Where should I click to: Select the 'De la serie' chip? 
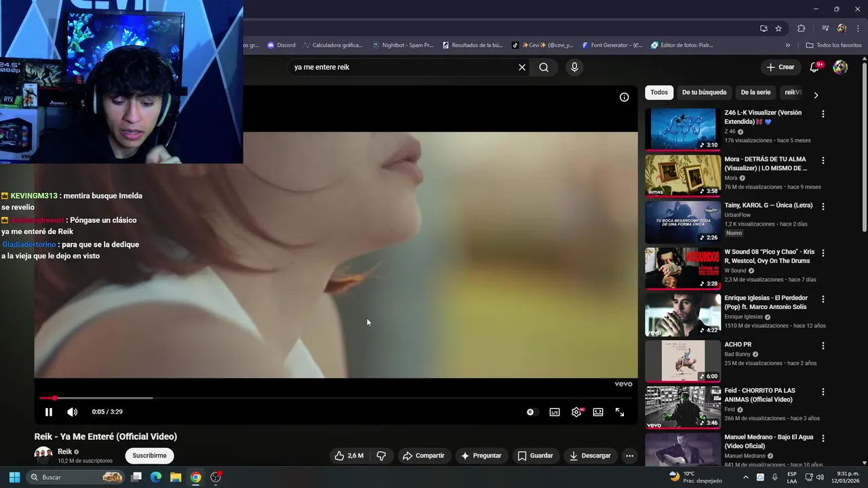point(755,92)
